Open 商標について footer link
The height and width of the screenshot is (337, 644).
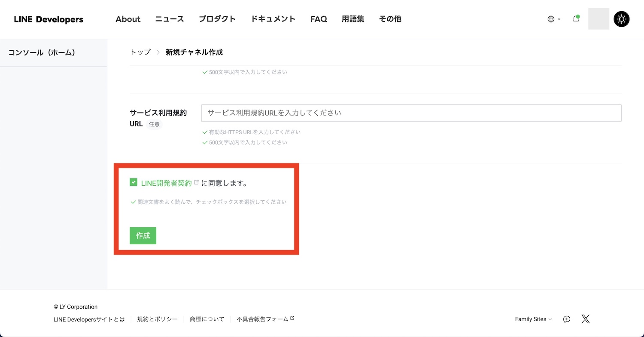click(x=207, y=319)
